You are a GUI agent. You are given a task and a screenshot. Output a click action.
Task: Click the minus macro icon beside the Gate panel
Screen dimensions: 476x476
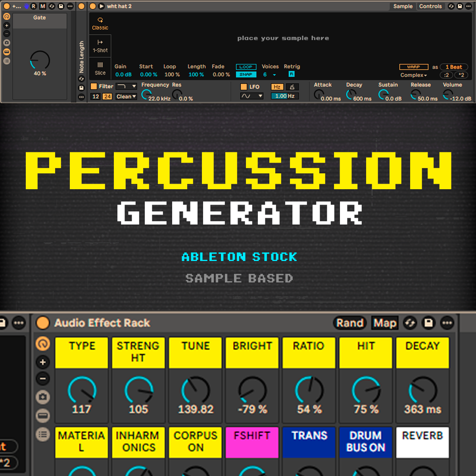[7, 34]
